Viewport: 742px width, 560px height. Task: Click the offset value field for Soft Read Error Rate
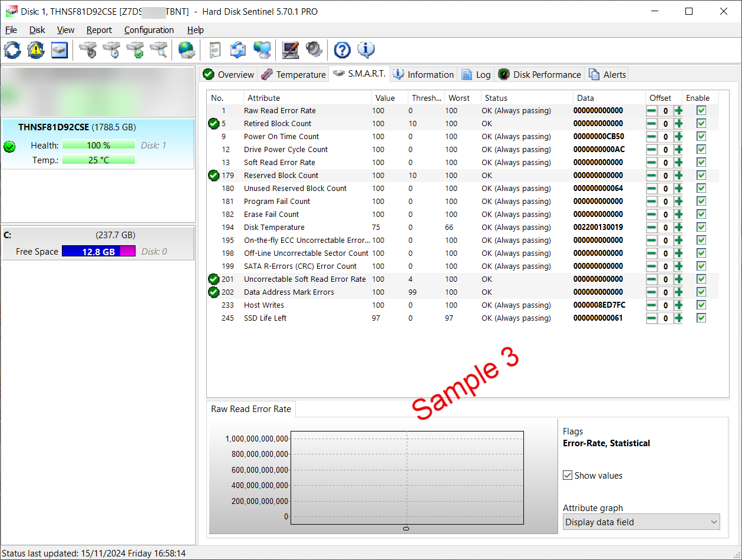coord(665,162)
